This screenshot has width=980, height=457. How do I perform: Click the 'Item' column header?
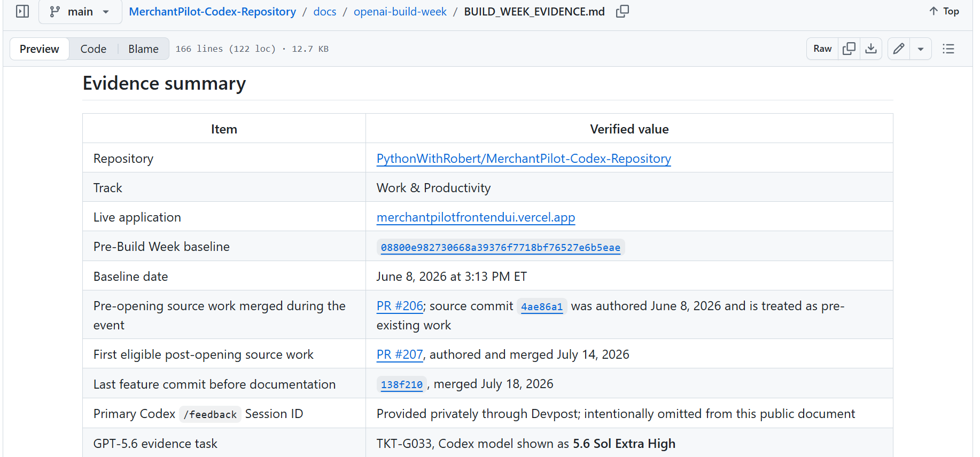224,129
